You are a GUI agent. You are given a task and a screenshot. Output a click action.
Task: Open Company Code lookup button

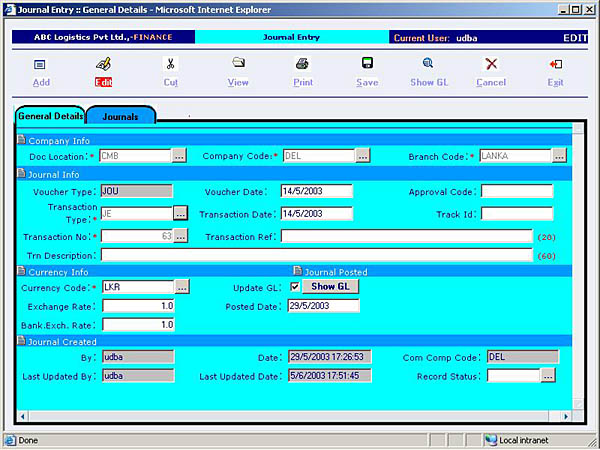(363, 156)
